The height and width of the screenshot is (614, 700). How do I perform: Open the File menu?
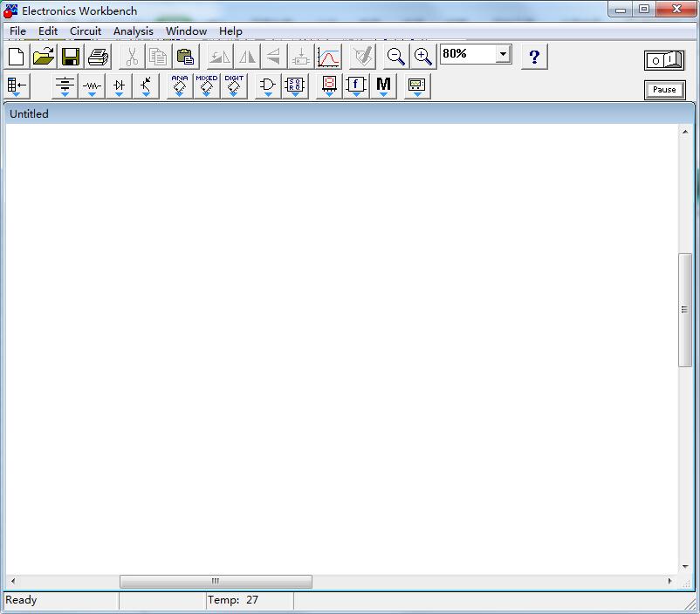17,31
